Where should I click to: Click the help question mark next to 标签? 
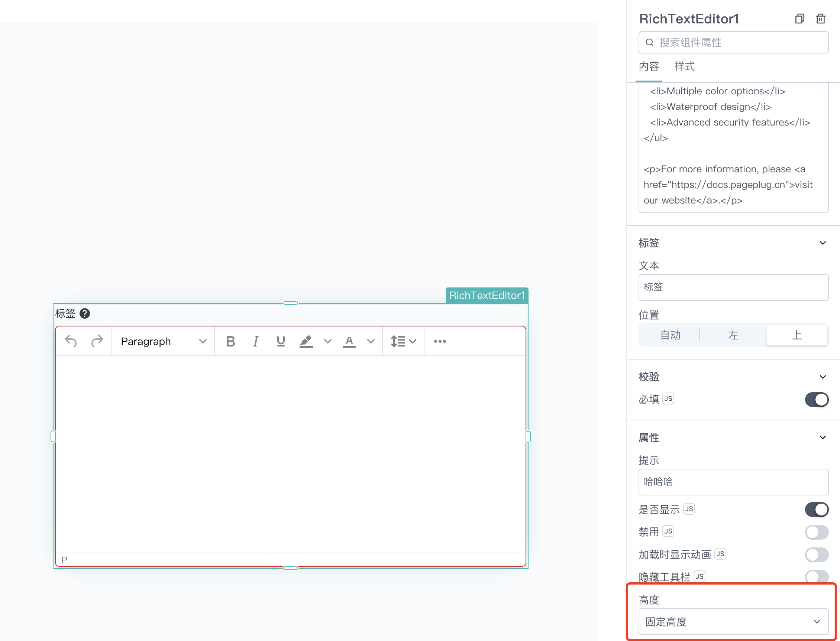point(85,314)
